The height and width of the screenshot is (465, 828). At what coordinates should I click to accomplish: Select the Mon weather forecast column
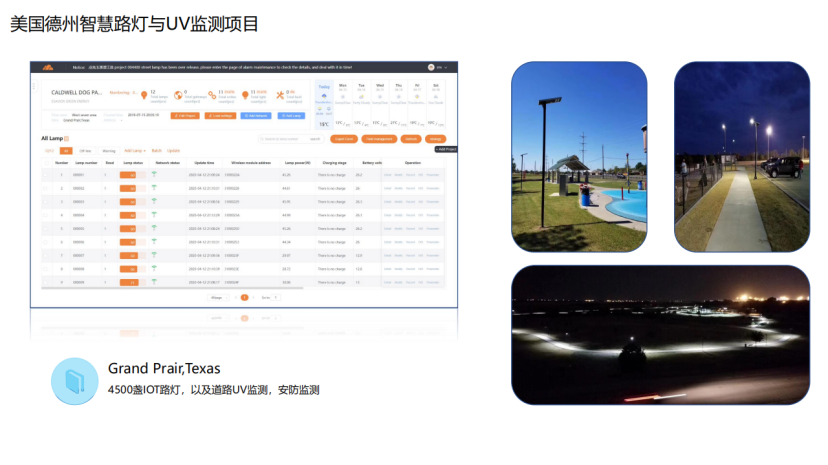point(343,105)
